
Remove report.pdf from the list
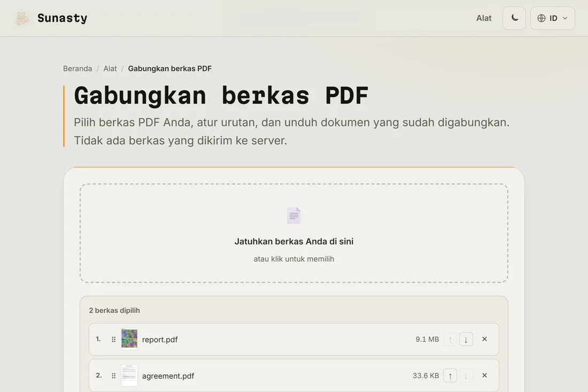(x=484, y=339)
